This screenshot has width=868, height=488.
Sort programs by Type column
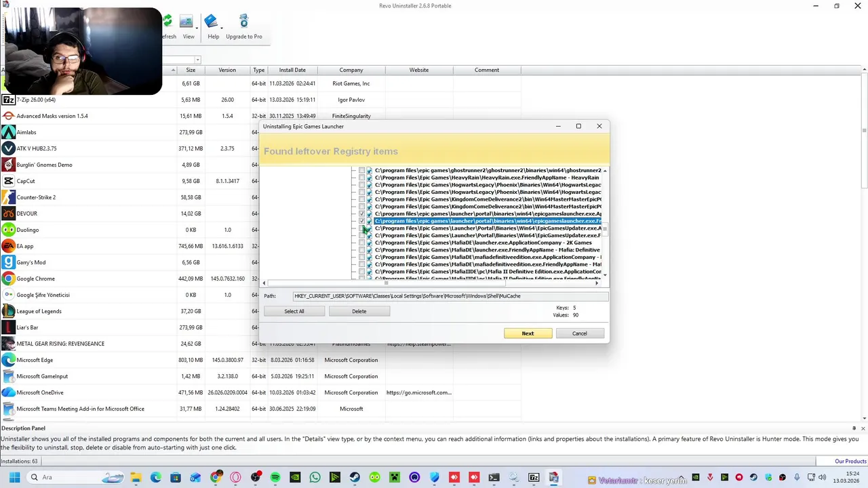coord(259,70)
